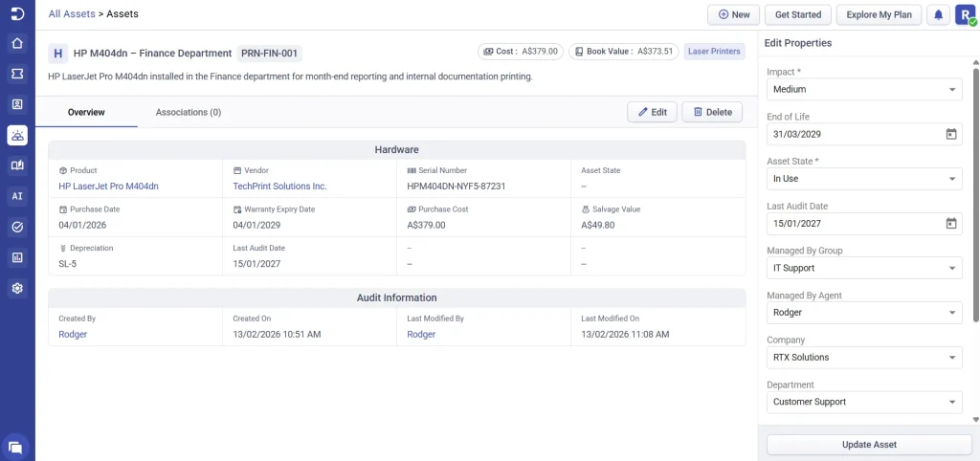Click the Update Asset button
Screen dimensions: 980x461
tap(869, 445)
